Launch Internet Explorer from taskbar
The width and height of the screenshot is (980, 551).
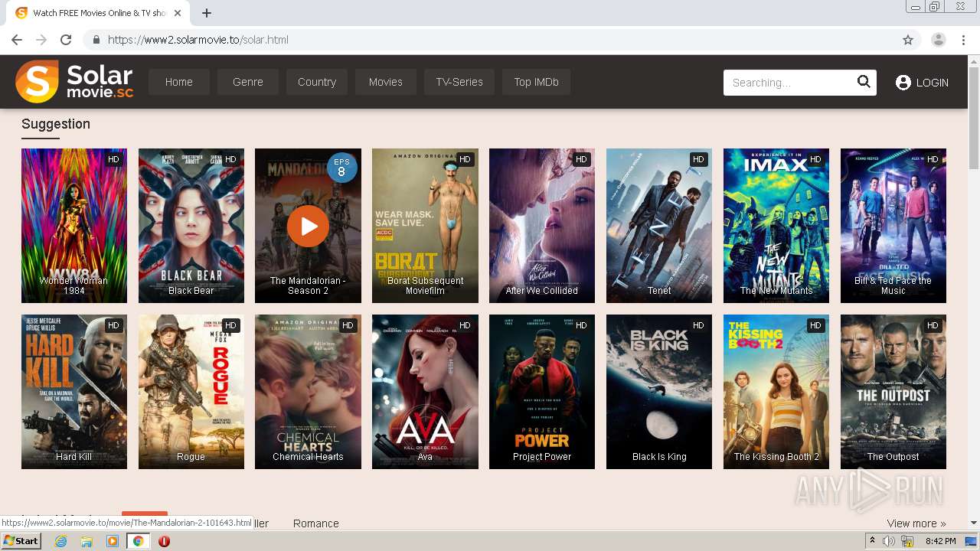point(60,541)
